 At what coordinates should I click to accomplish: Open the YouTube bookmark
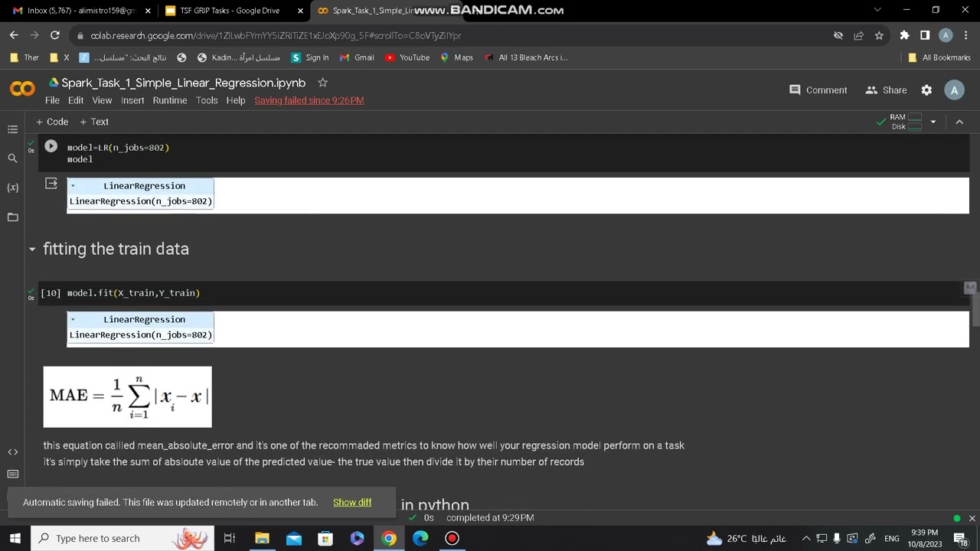pyautogui.click(x=407, y=57)
